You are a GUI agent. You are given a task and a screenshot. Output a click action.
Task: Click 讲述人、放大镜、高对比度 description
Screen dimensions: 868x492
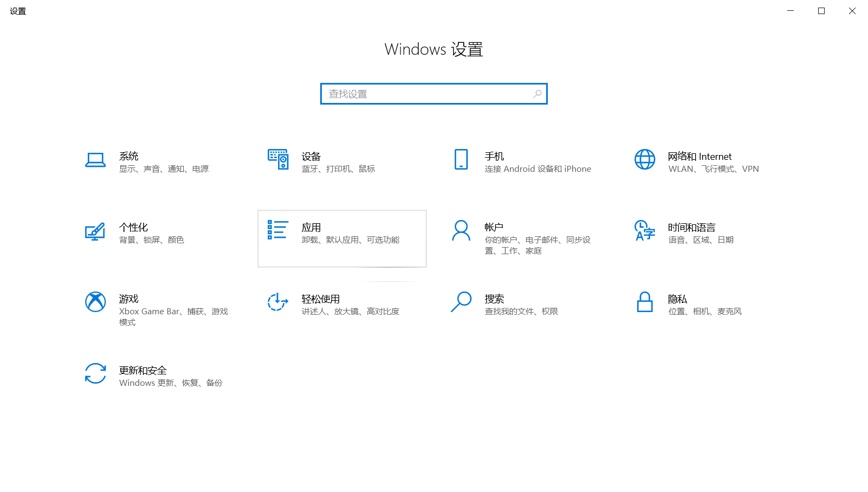click(351, 312)
